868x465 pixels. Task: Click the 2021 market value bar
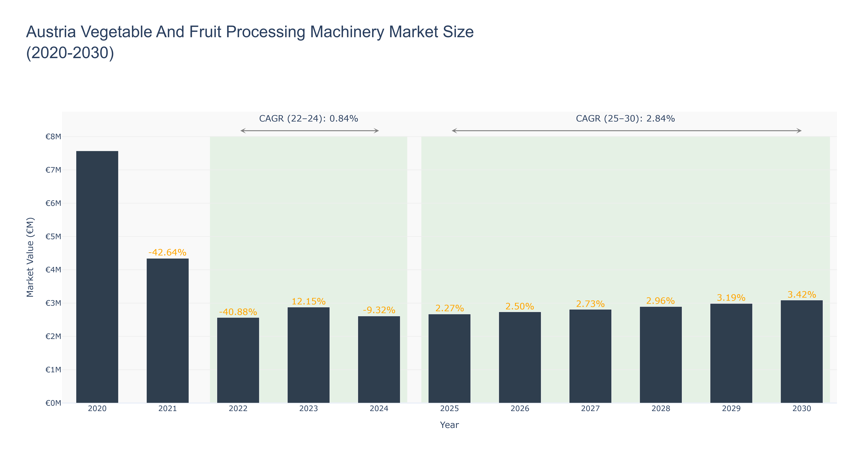[167, 331]
